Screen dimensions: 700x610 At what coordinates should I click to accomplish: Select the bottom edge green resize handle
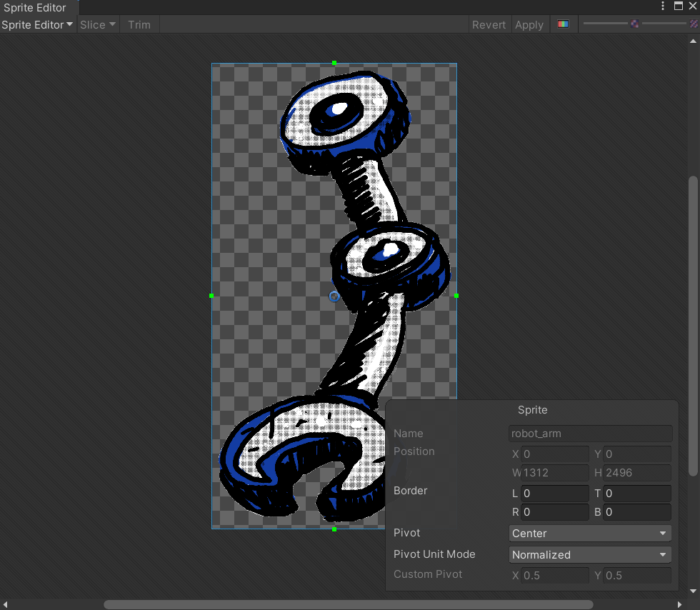pos(334,529)
